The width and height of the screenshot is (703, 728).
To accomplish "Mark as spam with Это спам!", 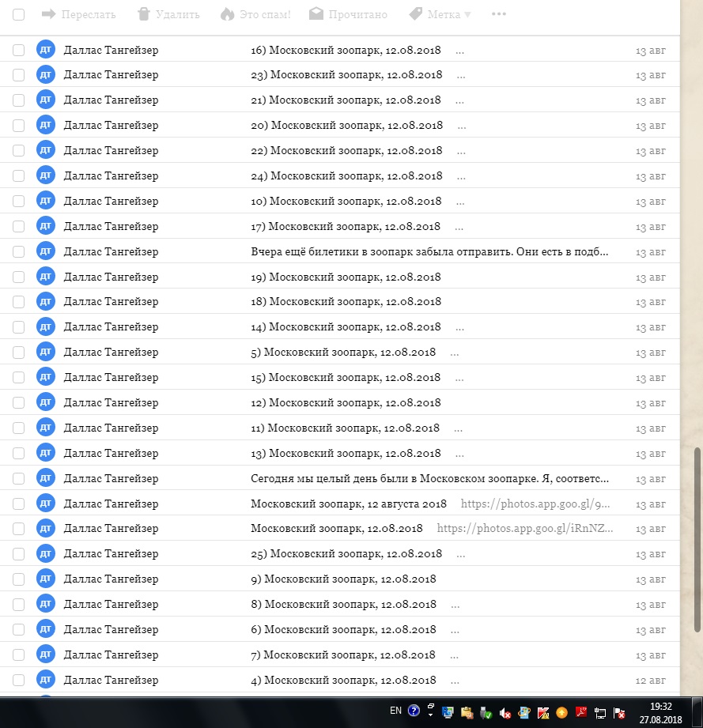I will (255, 14).
